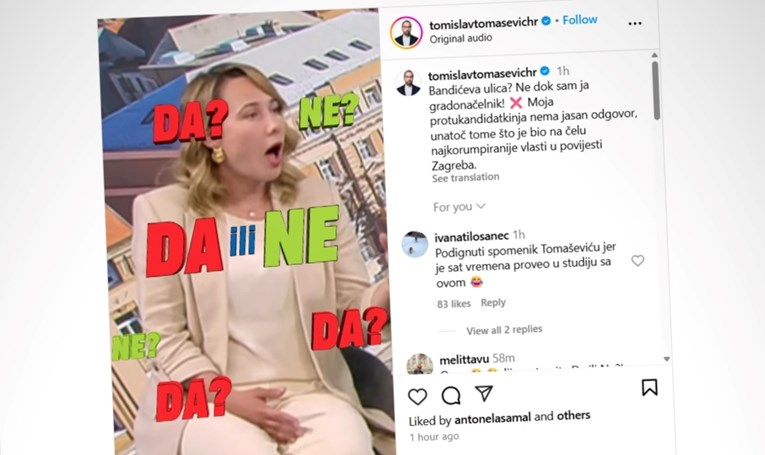
Task: Share the post via paper plane icon
Action: (x=483, y=393)
